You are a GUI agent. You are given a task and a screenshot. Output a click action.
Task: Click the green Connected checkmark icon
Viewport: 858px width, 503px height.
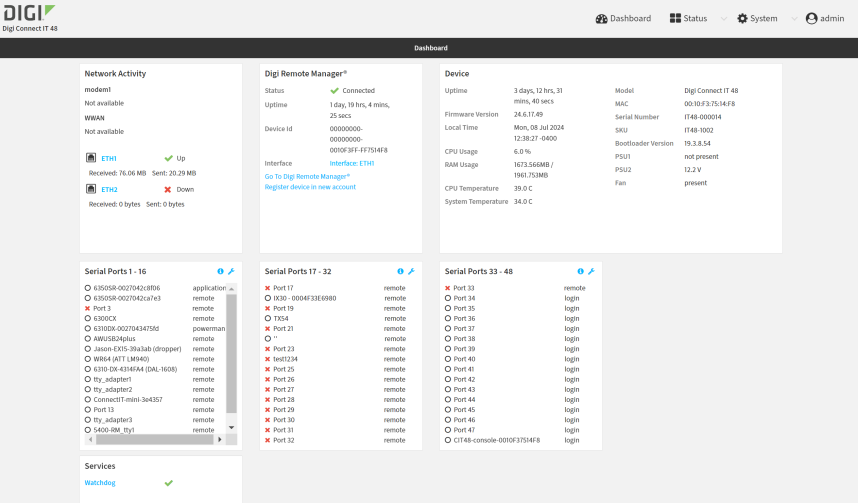tap(334, 90)
